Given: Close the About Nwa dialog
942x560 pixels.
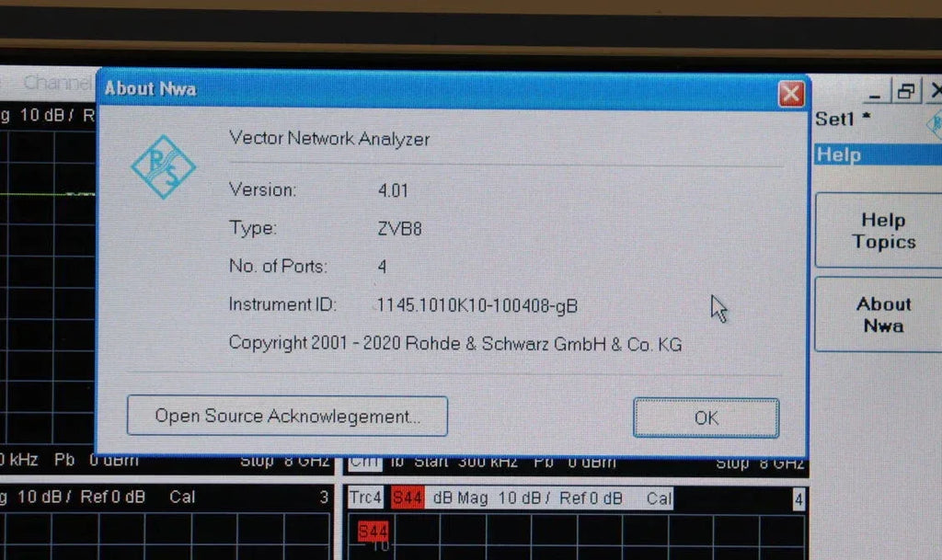Looking at the screenshot, I should [790, 94].
